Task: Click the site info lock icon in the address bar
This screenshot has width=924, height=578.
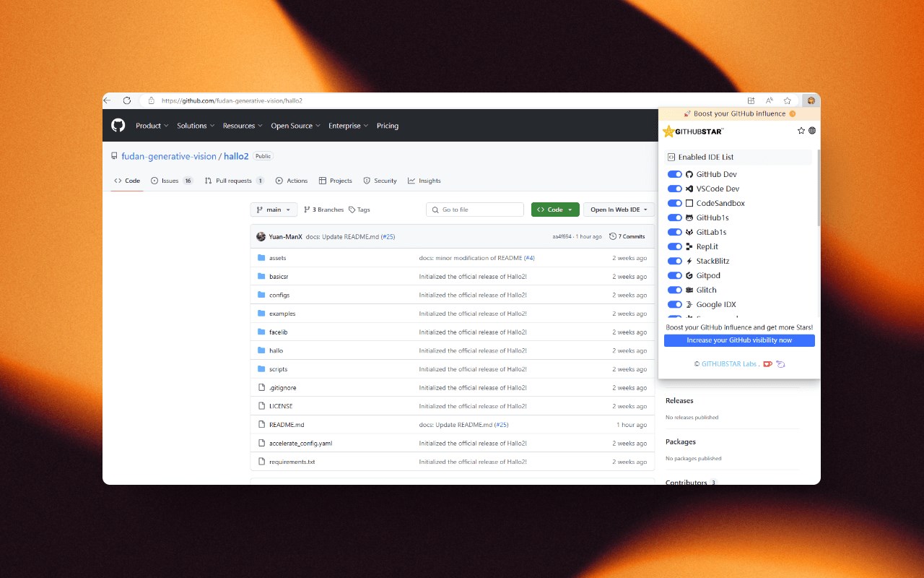Action: (x=152, y=100)
